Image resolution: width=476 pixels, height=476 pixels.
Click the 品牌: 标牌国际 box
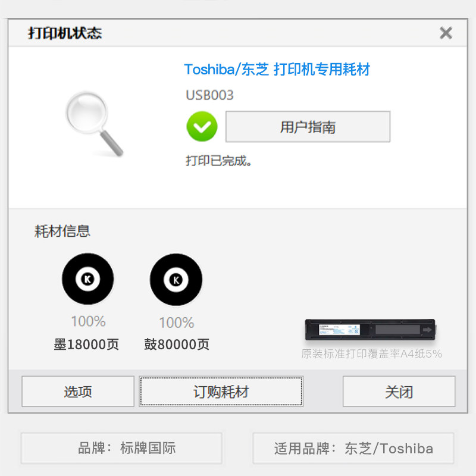click(121, 448)
